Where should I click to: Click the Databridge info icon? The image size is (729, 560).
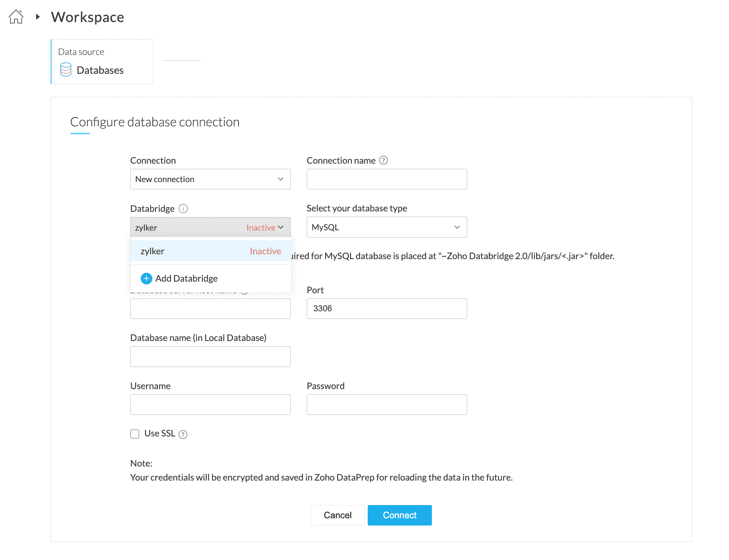coord(183,209)
